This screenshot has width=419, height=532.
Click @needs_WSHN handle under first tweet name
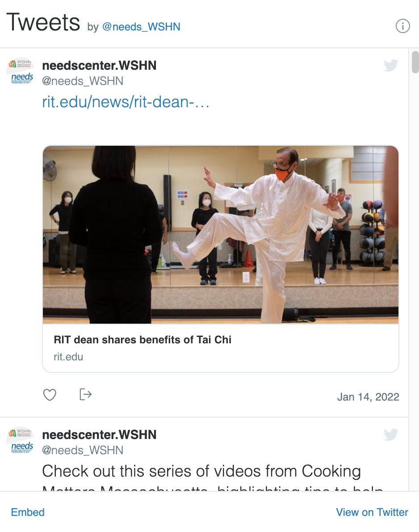(83, 81)
